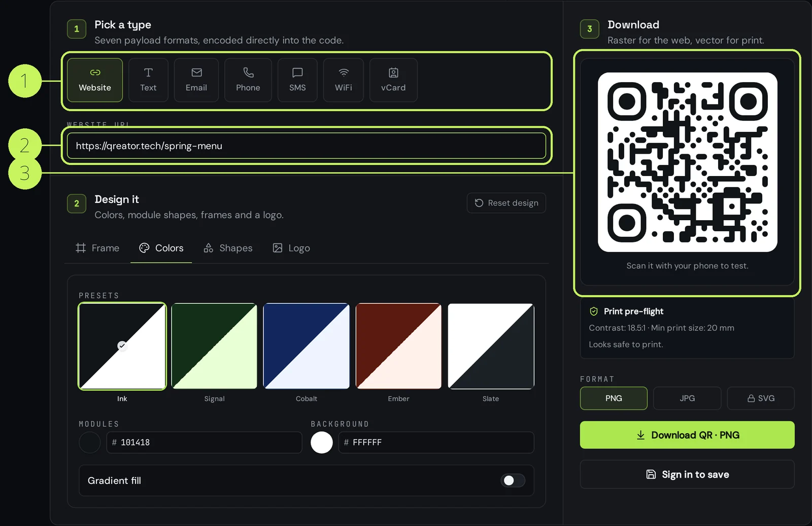Open the Shapes tab

point(228,248)
